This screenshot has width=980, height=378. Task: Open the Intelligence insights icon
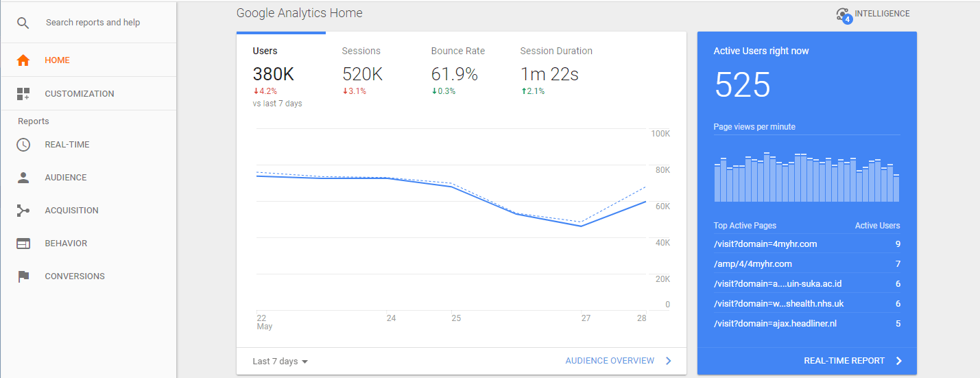[844, 14]
